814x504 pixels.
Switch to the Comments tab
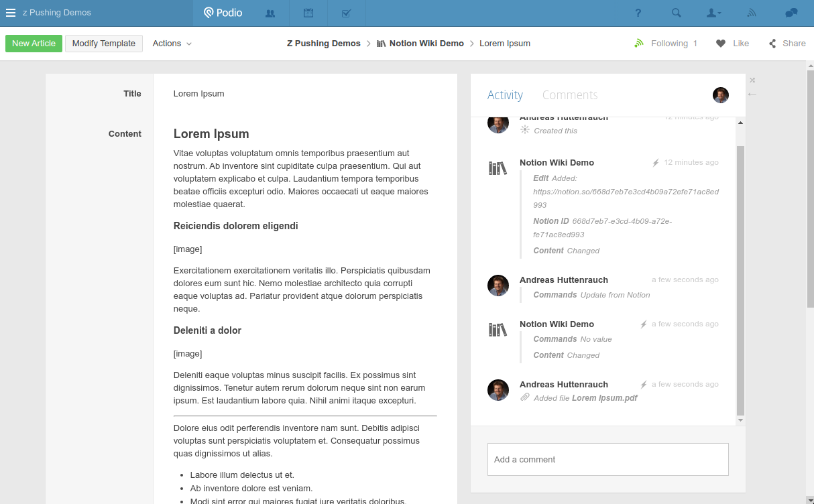tap(570, 95)
